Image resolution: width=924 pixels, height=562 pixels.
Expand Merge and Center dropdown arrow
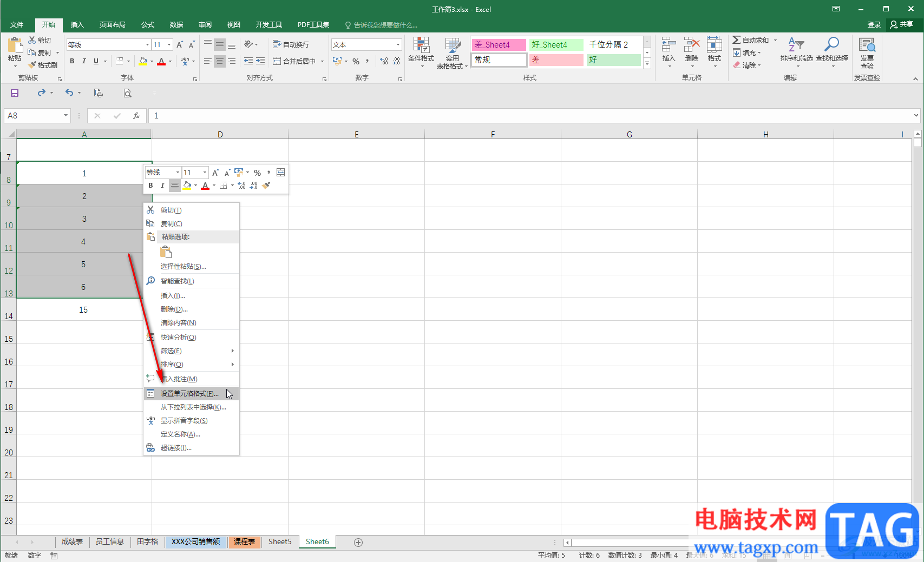[322, 61]
